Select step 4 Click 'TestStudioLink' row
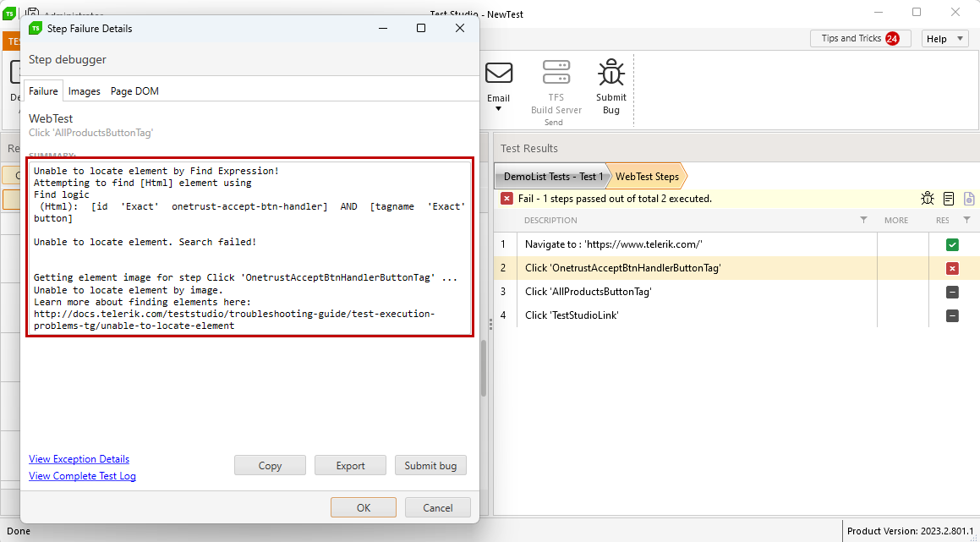This screenshot has height=542, width=980. click(736, 315)
